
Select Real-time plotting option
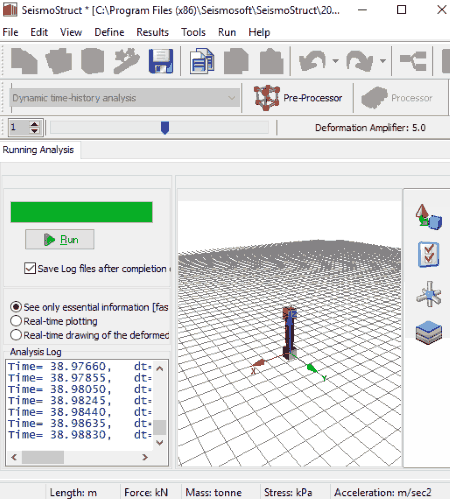(x=16, y=321)
